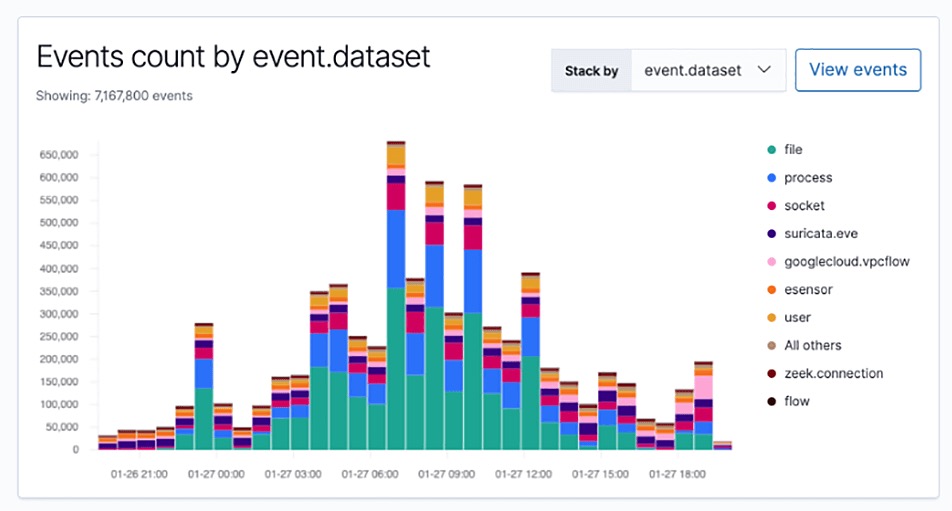Click the green file legend dot

click(x=771, y=150)
